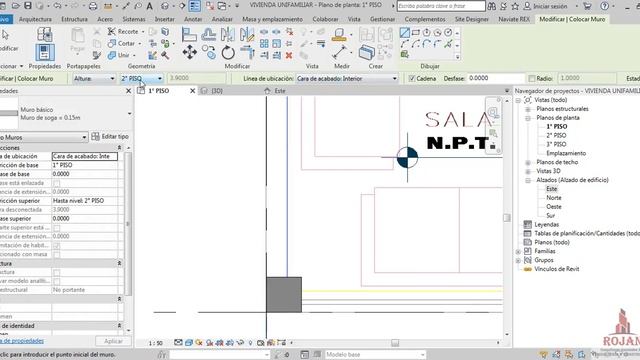Toggle the Properties palette button
The image size is (640, 360).
(x=44, y=53)
